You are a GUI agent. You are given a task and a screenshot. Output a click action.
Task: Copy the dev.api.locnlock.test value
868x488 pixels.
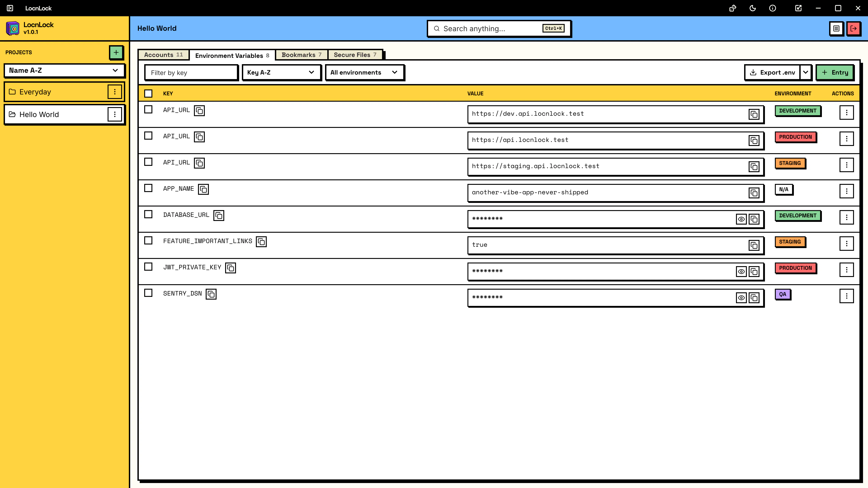pos(754,114)
